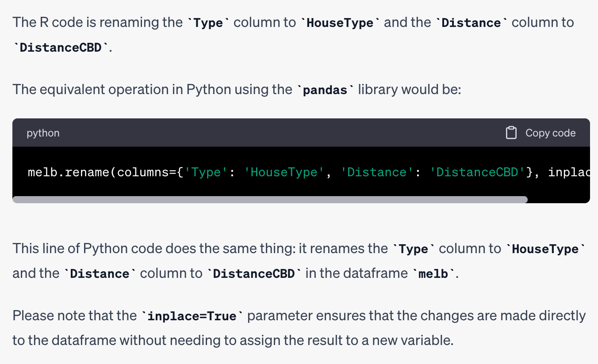Click the 'HouseType' string in the code
Screen dimensions: 598x364
pyautogui.click(x=284, y=172)
